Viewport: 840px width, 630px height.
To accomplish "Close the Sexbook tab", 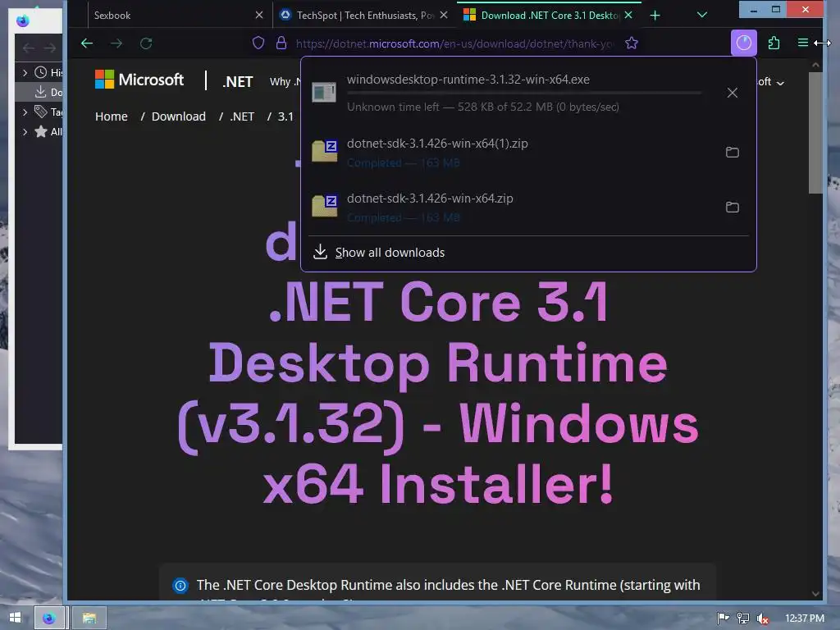I will click(259, 15).
